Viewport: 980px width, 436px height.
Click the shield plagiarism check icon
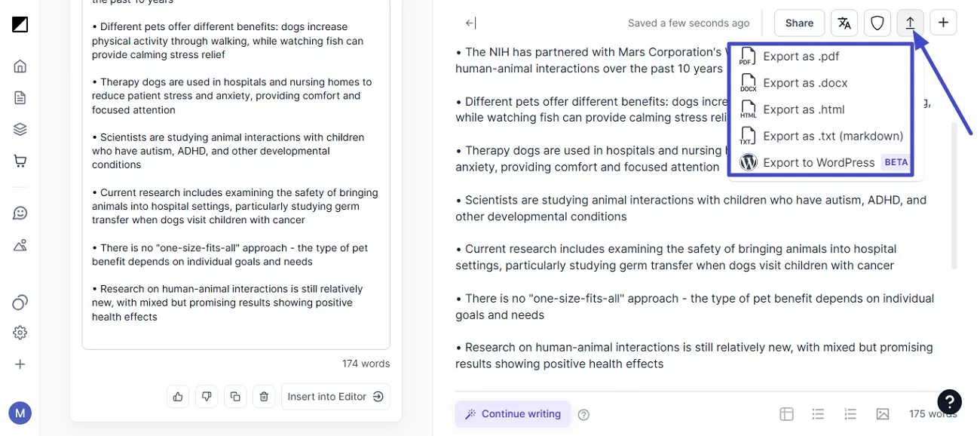point(877,23)
